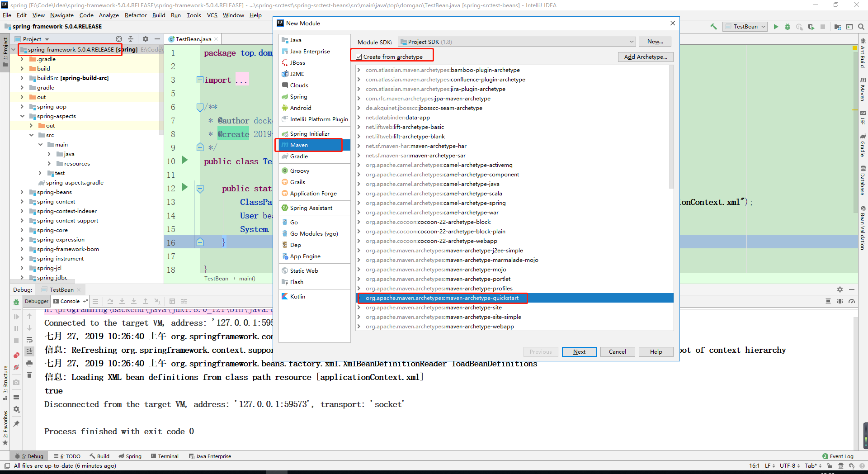Click View Breakpoints red circles icon
The image size is (868, 474).
pos(16,355)
